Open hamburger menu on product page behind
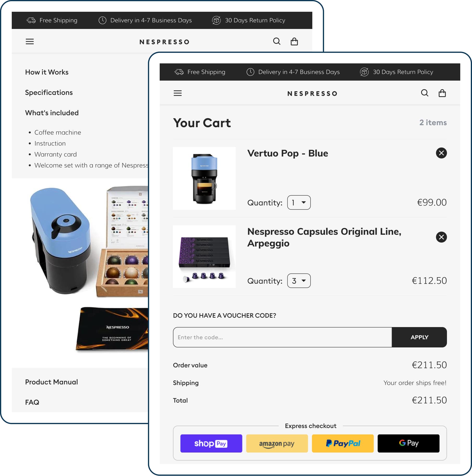 pos(30,41)
